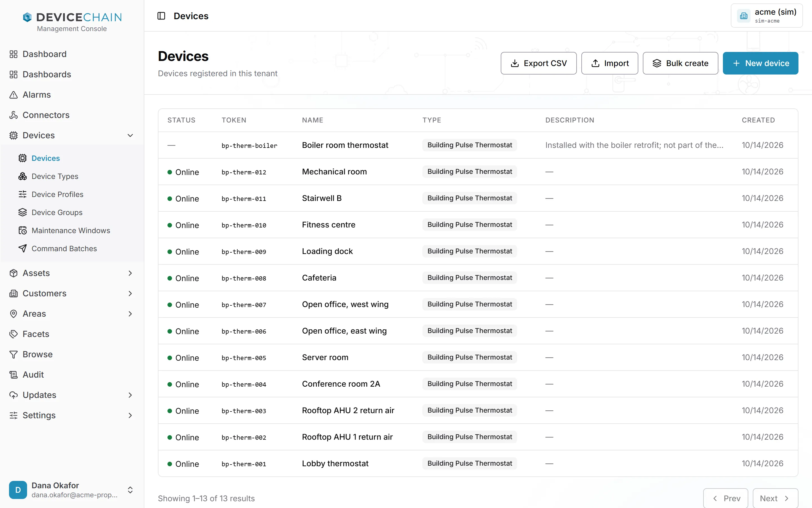The height and width of the screenshot is (508, 812).
Task: Click the Command Batches send icon
Action: pyautogui.click(x=23, y=249)
